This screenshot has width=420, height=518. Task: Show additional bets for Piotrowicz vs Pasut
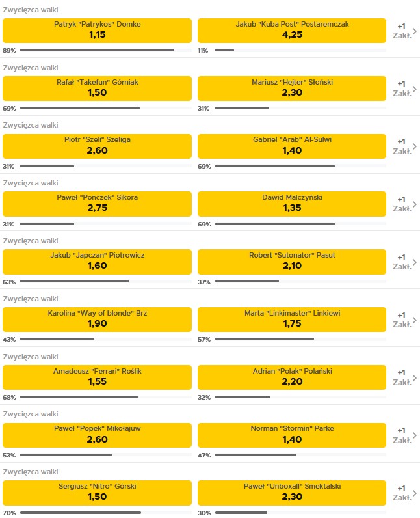[405, 262]
